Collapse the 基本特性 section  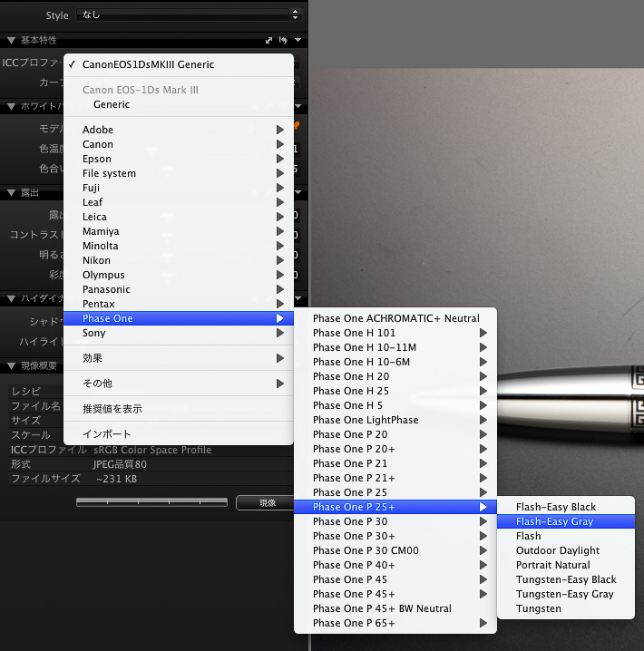[x=11, y=41]
